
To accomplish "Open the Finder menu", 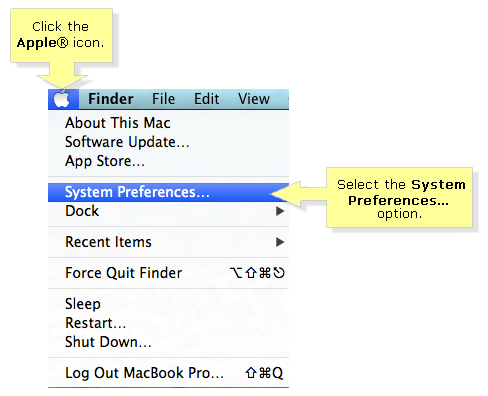I will click(111, 99).
